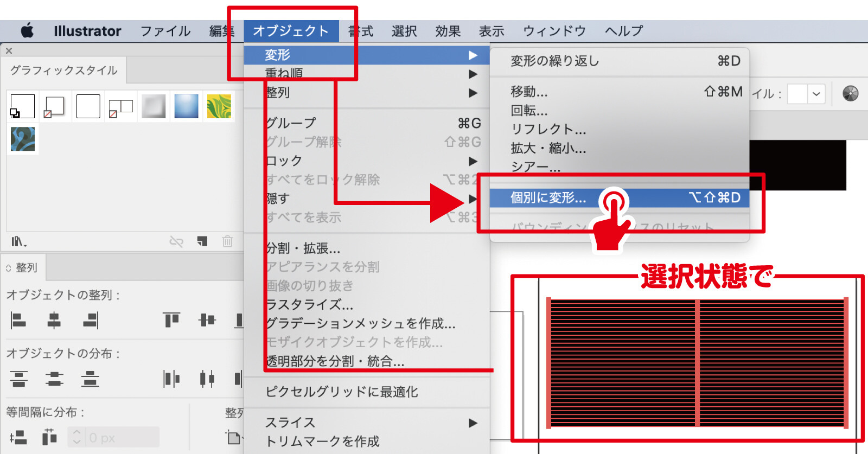Click horizontal distribute left icon
This screenshot has width=868, height=454.
tap(171, 379)
